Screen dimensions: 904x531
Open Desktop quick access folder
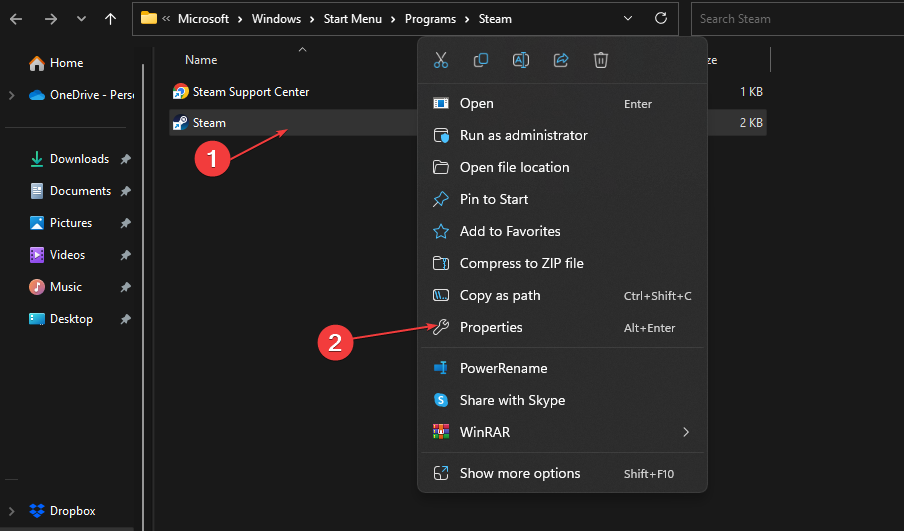click(x=61, y=319)
